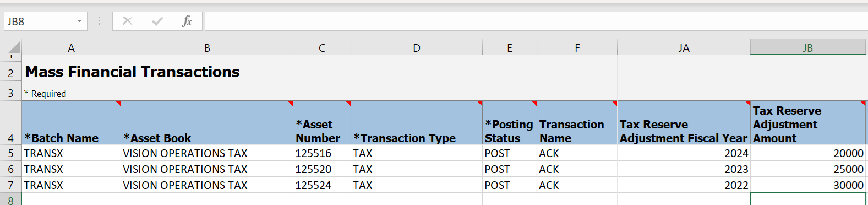Select row 2 header
Image resolution: width=868 pixels, height=205 pixels.
[10, 72]
